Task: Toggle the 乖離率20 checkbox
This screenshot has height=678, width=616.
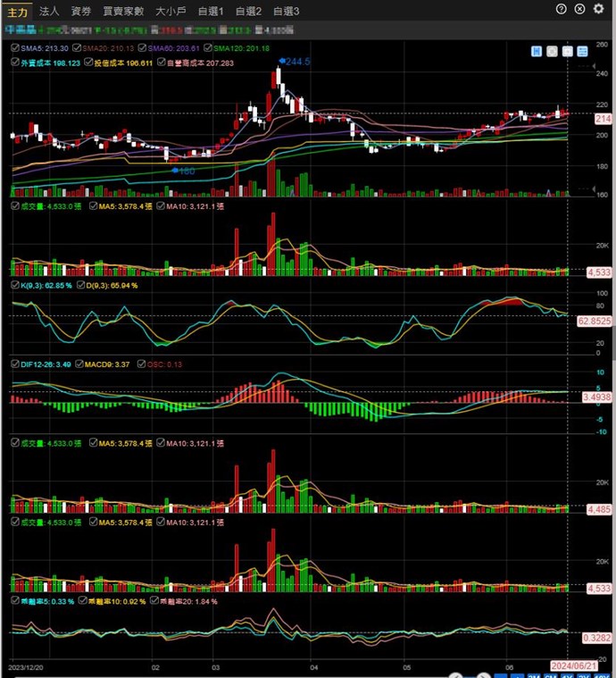Action: 154,600
